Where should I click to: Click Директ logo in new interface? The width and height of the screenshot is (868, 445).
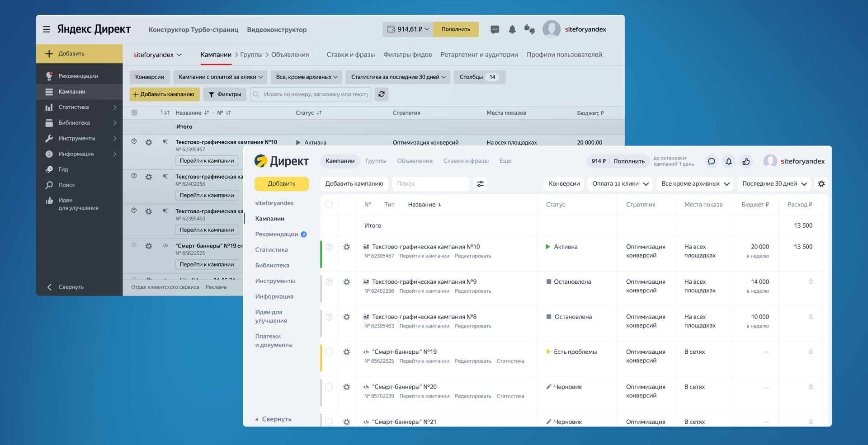point(281,161)
